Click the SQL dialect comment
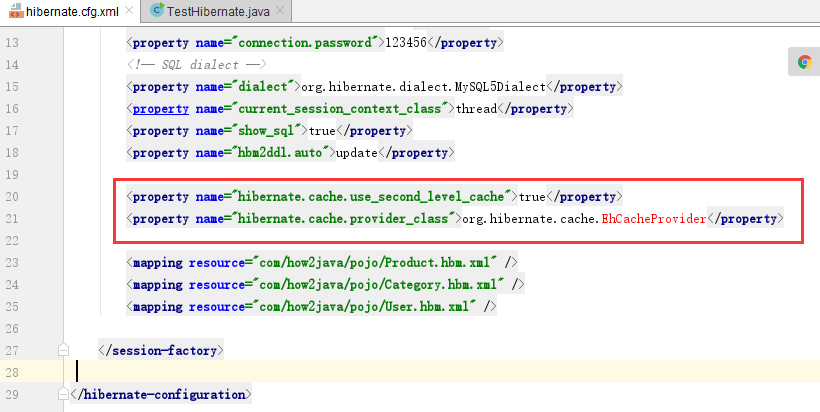 [197, 65]
